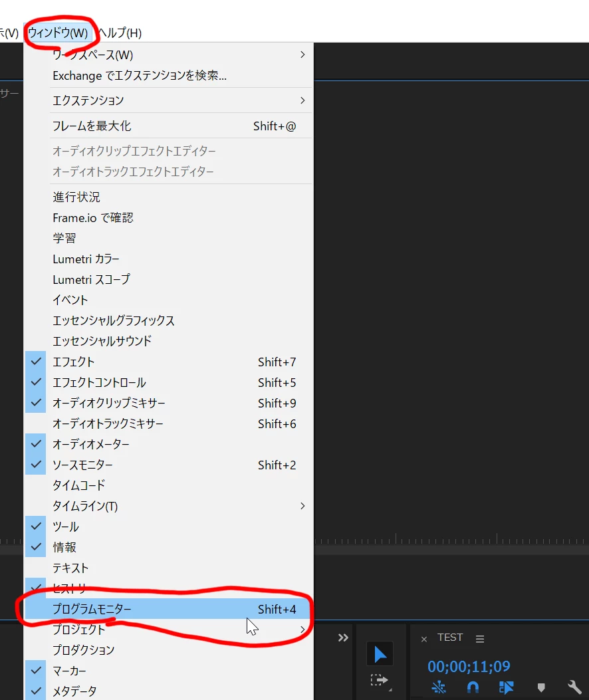Enable the オーディオトラックミキサー panel
The height and width of the screenshot is (700, 589).
pos(168,423)
